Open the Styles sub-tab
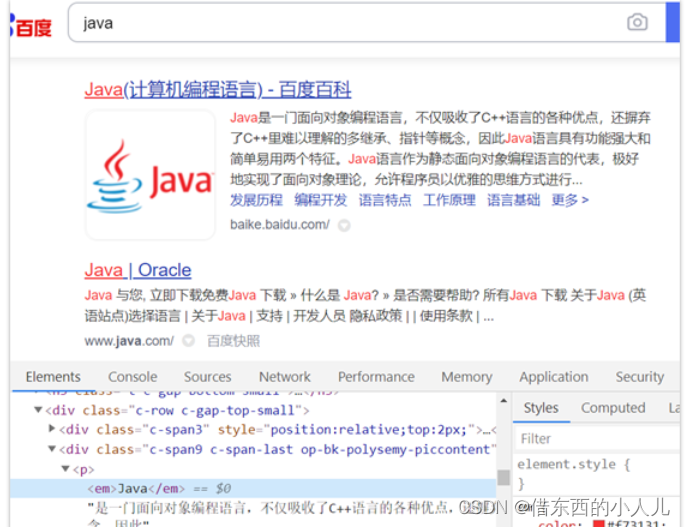The width and height of the screenshot is (685, 527). pos(541,408)
